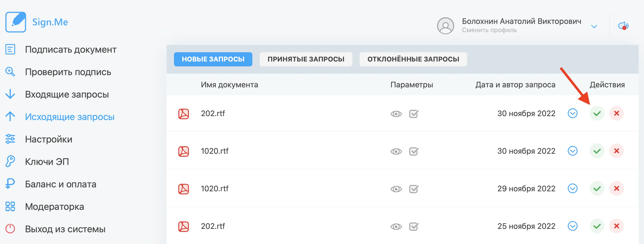Image resolution: width=644 pixels, height=244 pixels.
Task: Reject the 1020.rtf request from 30 ноября
Action: (x=616, y=151)
